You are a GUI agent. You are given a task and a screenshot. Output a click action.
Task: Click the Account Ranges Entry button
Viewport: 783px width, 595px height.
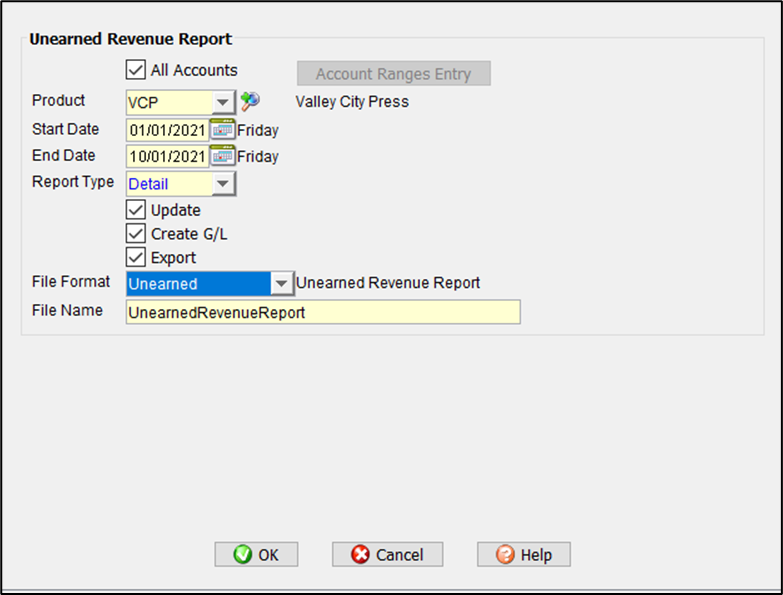pos(393,74)
